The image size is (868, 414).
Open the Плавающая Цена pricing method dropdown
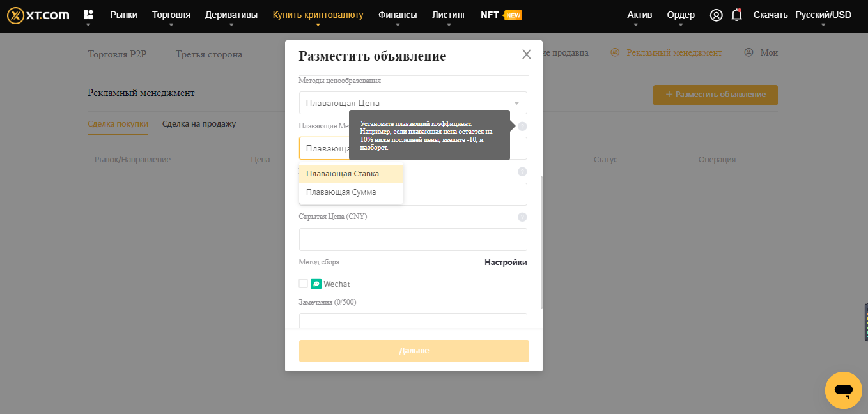pos(413,103)
